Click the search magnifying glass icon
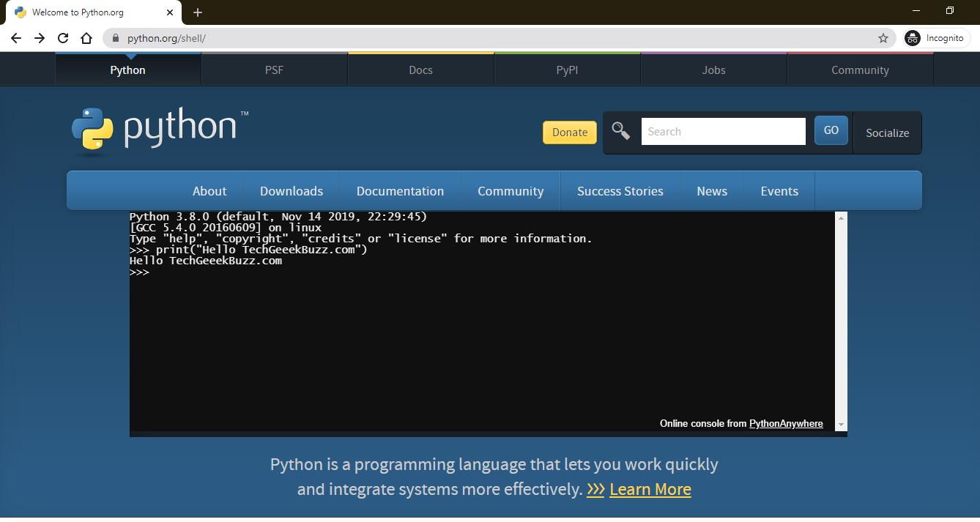Screen dimensions: 980x522 click(x=620, y=131)
